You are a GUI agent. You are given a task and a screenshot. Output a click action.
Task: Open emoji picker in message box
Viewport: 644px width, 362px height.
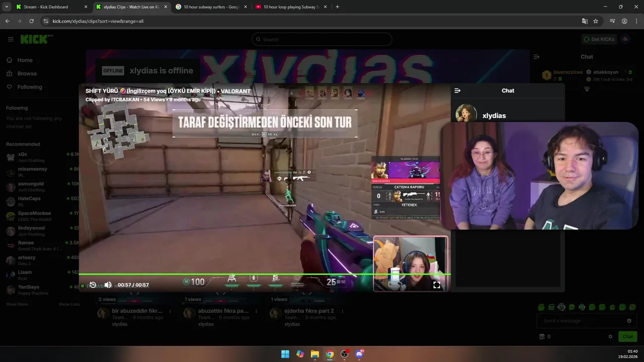pyautogui.click(x=629, y=321)
